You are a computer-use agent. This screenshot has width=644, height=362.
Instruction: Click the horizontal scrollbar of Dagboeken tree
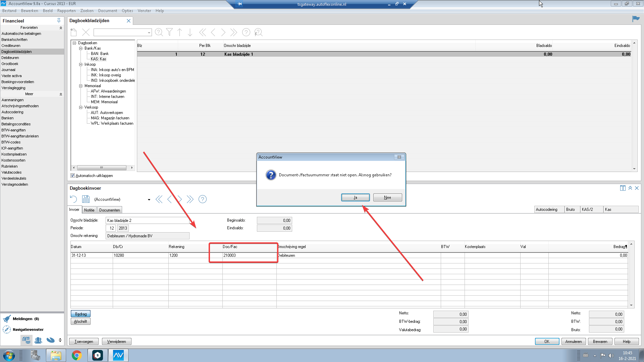click(x=102, y=168)
